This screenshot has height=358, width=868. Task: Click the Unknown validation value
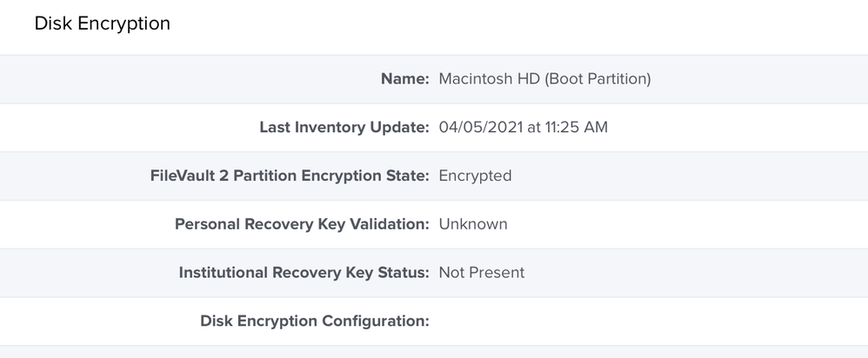[473, 224]
